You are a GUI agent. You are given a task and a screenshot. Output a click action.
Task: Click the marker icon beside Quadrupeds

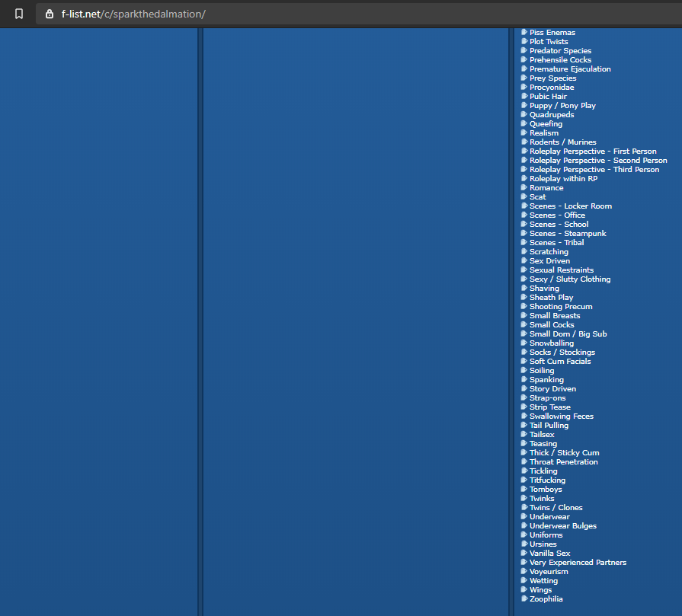click(x=524, y=114)
